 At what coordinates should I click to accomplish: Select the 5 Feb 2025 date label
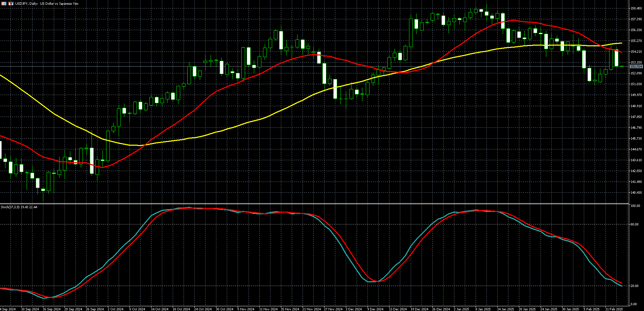tap(591, 309)
